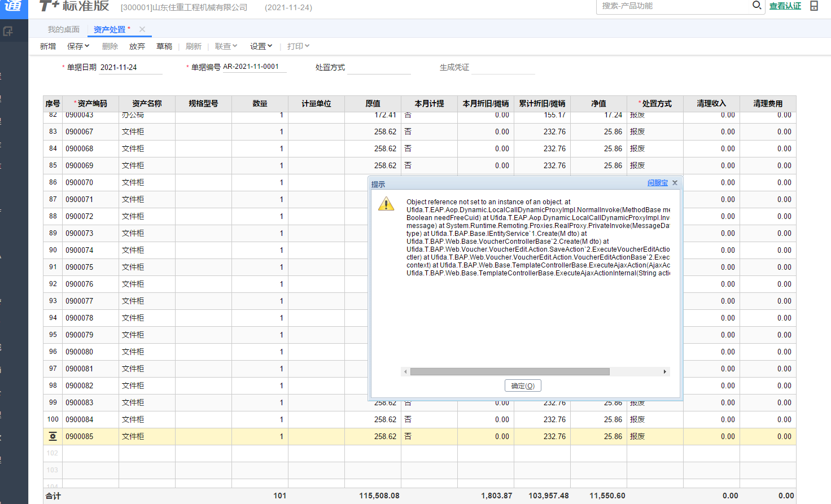The height and width of the screenshot is (504, 831).
Task: Click 处置方式 cell 报废 in row 0900085
Action: [x=655, y=436]
